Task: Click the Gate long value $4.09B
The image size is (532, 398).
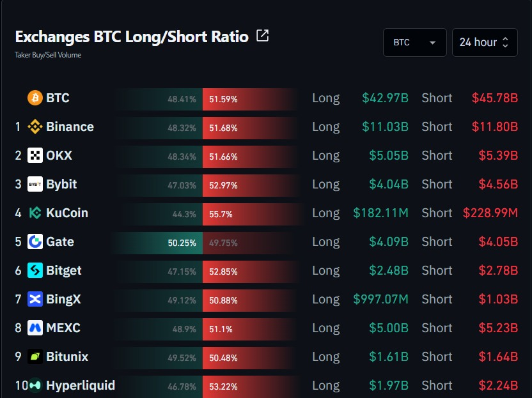Action: pyautogui.click(x=389, y=241)
